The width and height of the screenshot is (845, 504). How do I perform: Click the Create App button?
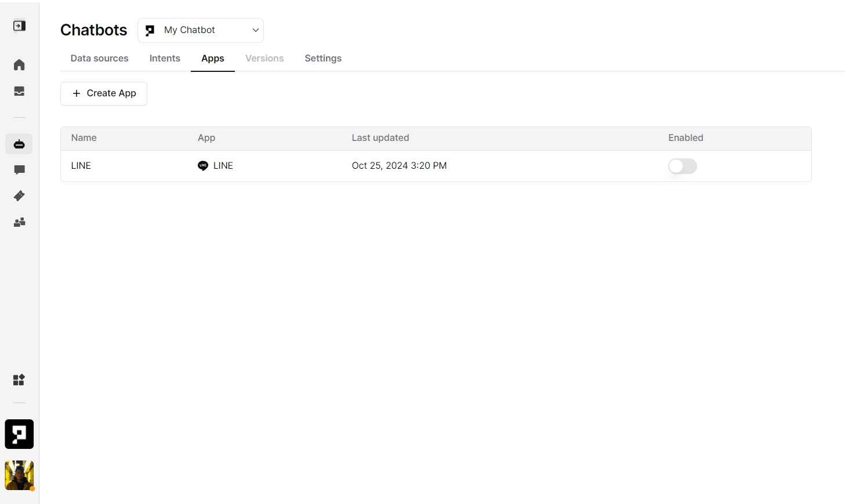[x=104, y=93]
